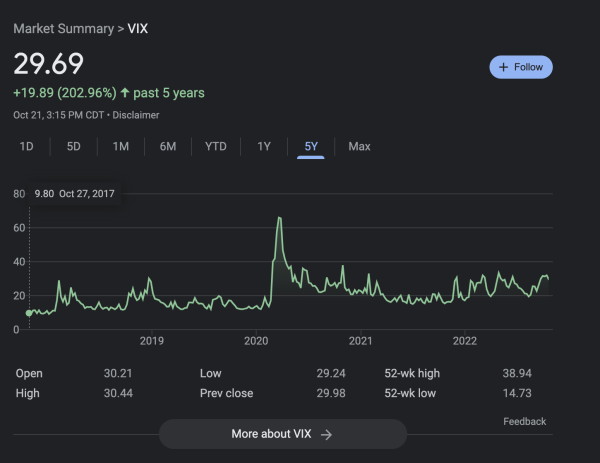Switch chart to 6M range
Image resolution: width=600 pixels, height=463 pixels.
click(167, 147)
